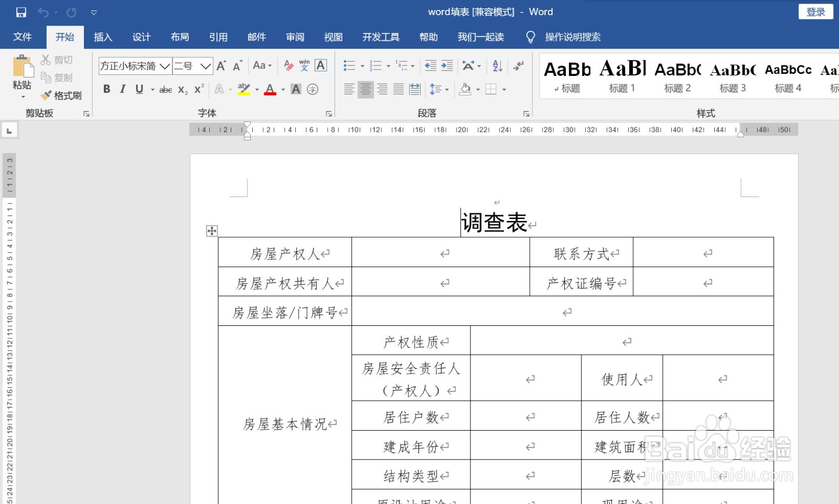The width and height of the screenshot is (839, 504).
Task: Click the Clear Formatting eraser icon
Action: [288, 65]
